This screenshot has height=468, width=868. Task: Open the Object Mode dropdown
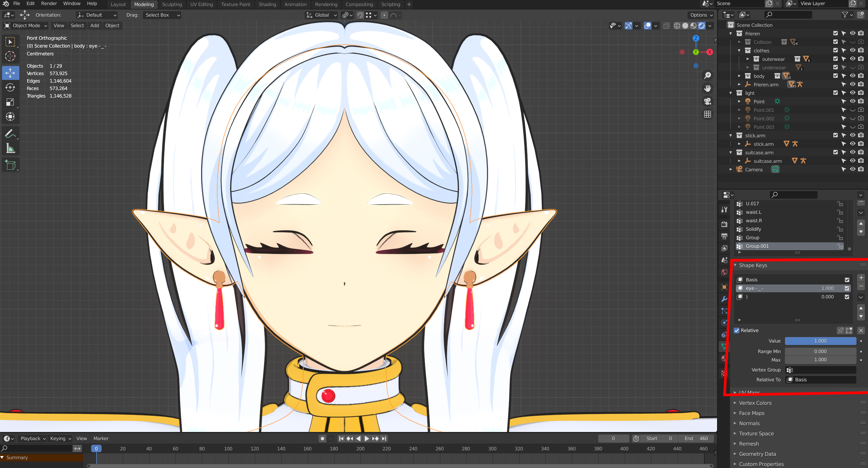pyautogui.click(x=25, y=25)
